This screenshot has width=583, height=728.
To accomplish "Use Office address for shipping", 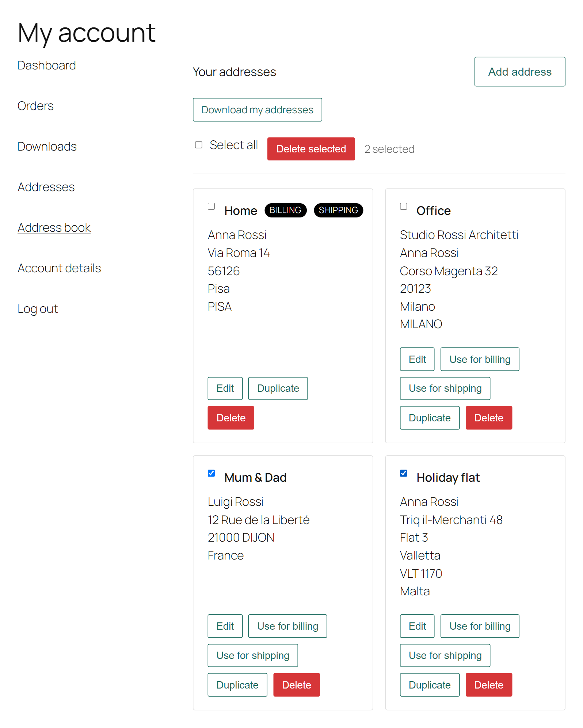I will click(x=445, y=388).
